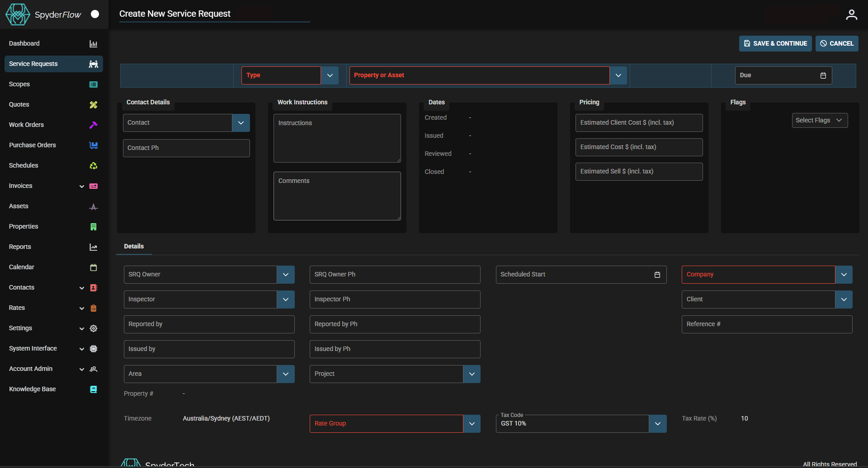Viewport: 868px width, 468px height.
Task: Click the CANCEL button
Action: [x=836, y=43]
